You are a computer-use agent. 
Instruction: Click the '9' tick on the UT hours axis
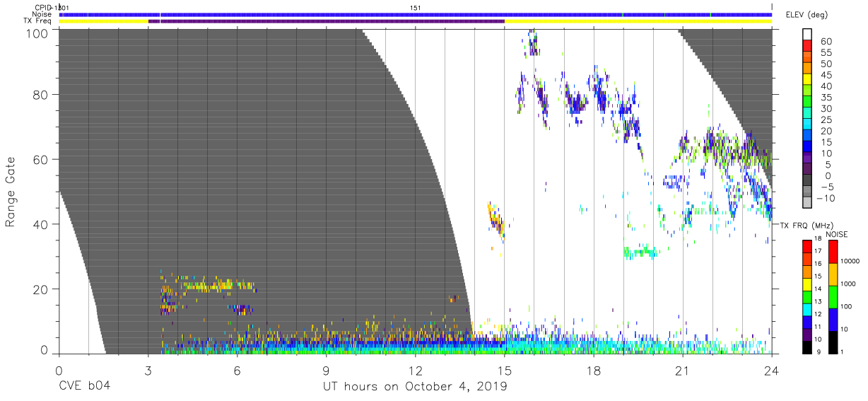click(327, 370)
